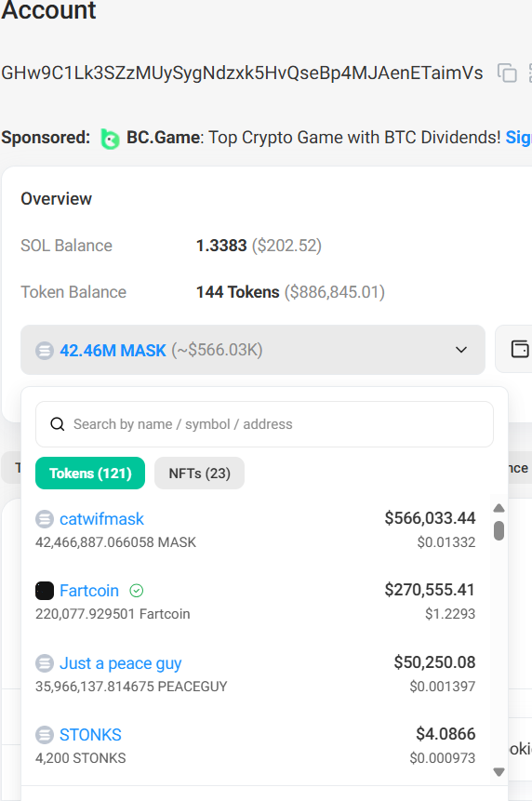Click the BC.Game green logo icon
The height and width of the screenshot is (801, 532).
(x=110, y=139)
